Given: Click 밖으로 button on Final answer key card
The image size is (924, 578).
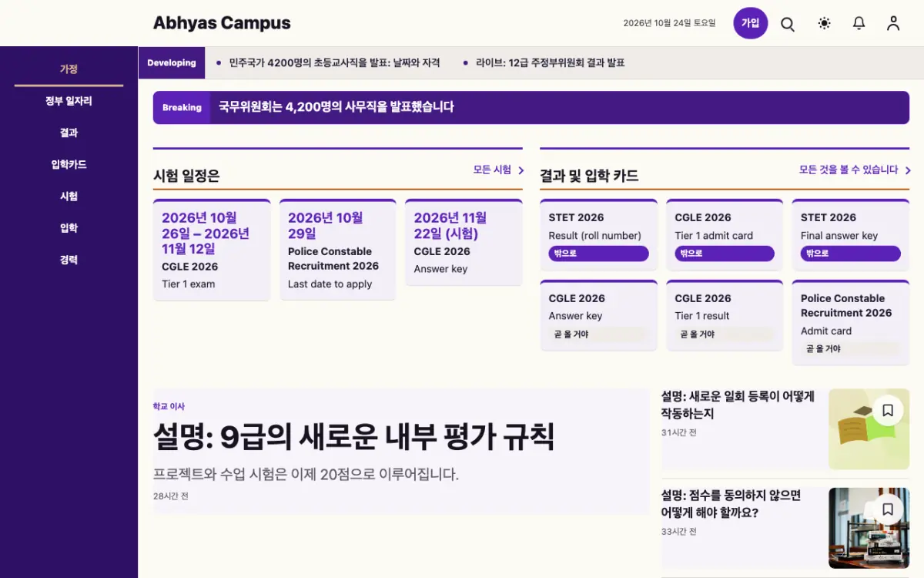Looking at the screenshot, I should (x=850, y=254).
